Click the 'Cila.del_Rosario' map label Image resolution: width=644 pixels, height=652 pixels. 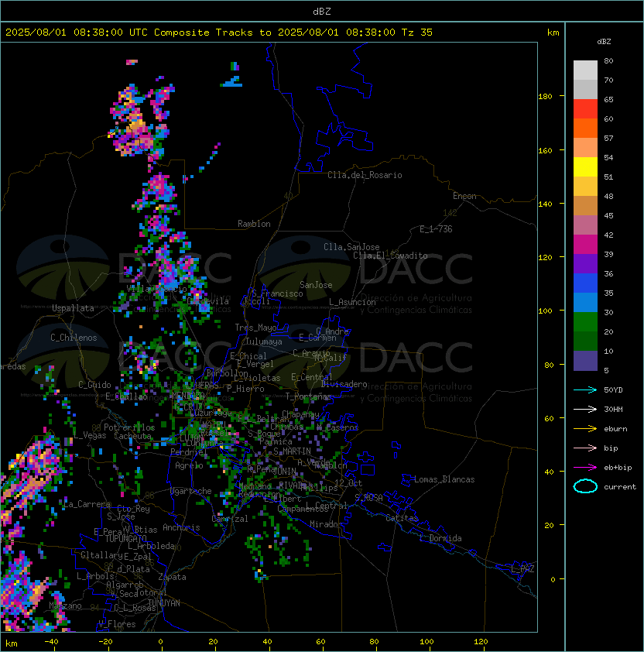pos(365,175)
